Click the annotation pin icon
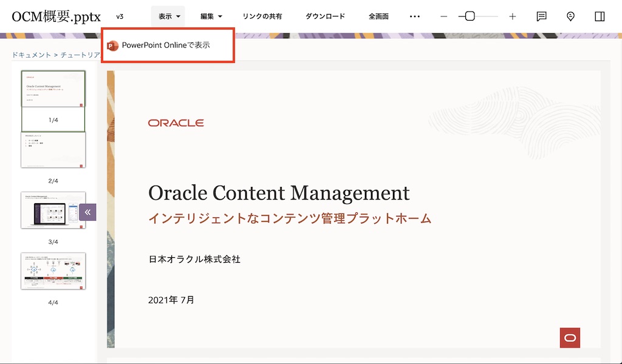This screenshot has width=622, height=364. click(x=570, y=16)
